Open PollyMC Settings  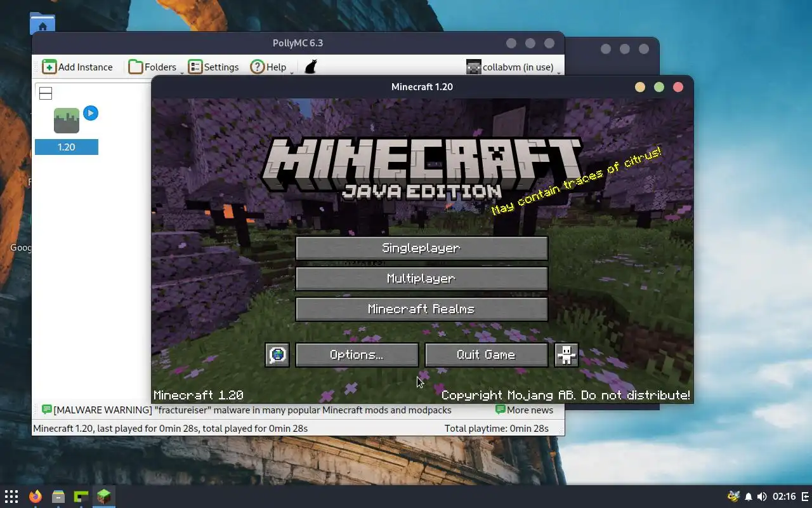[x=214, y=67]
